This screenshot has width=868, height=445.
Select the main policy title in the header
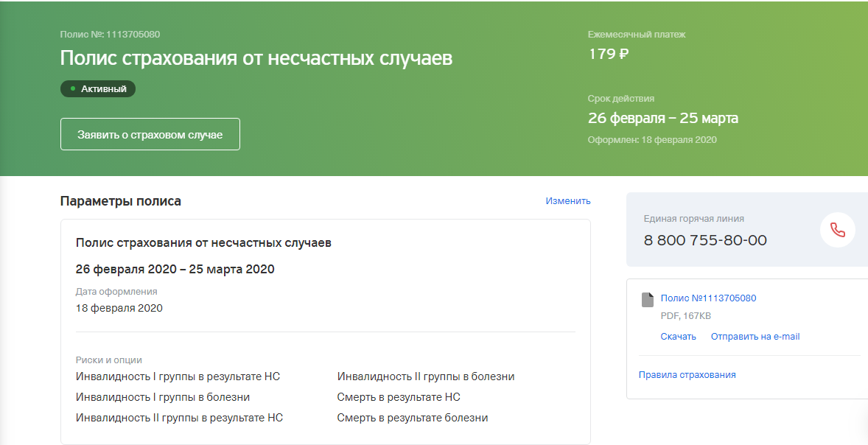pyautogui.click(x=256, y=59)
